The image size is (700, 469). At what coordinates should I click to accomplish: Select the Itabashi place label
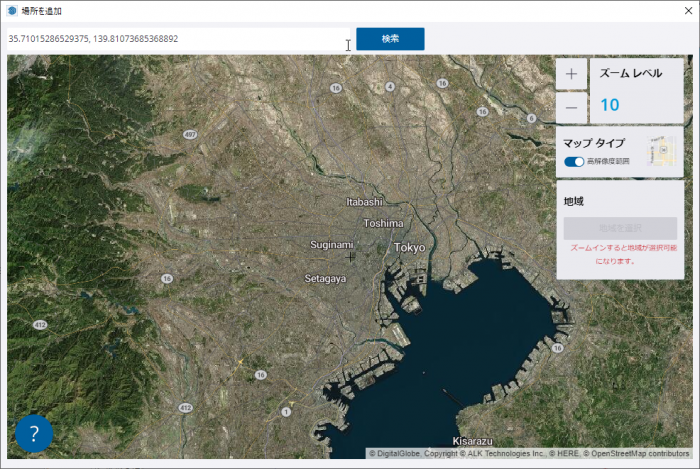tap(365, 202)
